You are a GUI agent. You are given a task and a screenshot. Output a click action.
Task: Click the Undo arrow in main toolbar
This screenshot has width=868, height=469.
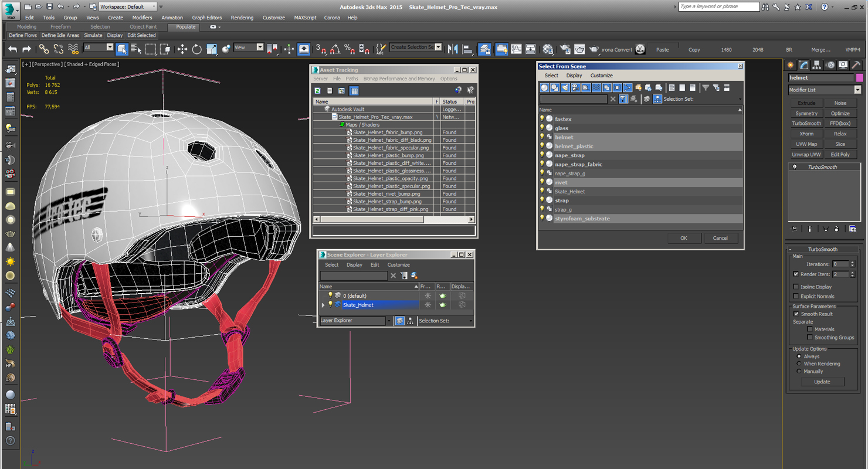coord(12,49)
